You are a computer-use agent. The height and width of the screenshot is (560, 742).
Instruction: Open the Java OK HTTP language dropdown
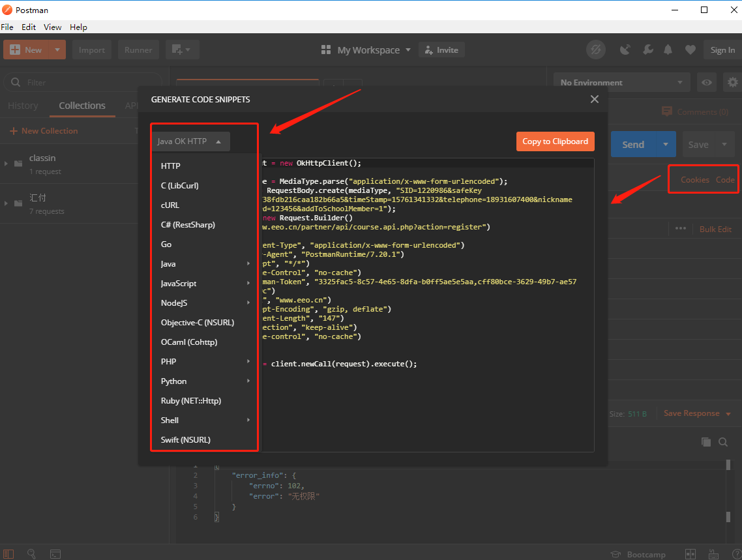pyautogui.click(x=190, y=141)
